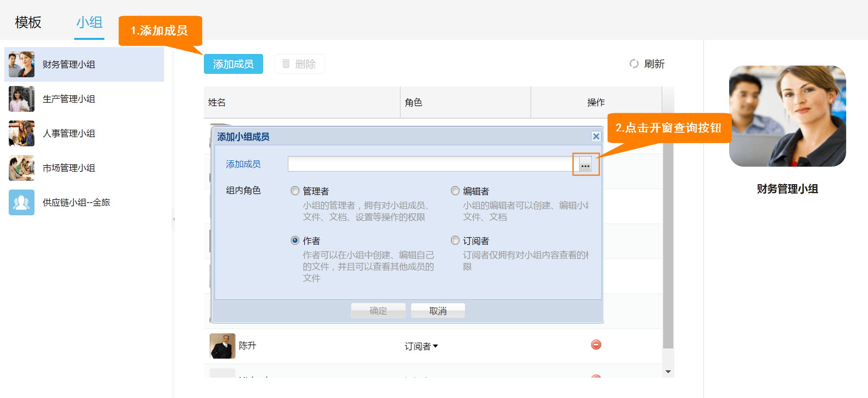Select 供应链小组--金旅 group icon
This screenshot has height=398, width=868.
click(21, 202)
